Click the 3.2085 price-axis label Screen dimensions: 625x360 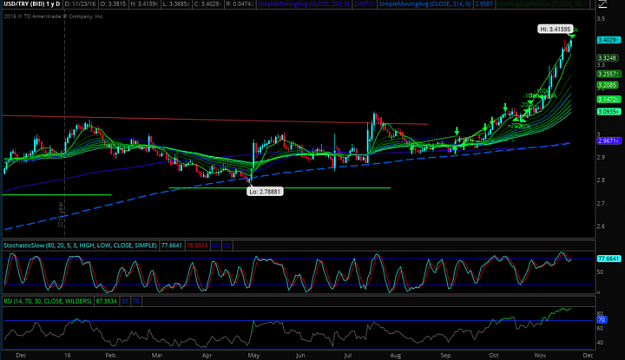point(608,85)
